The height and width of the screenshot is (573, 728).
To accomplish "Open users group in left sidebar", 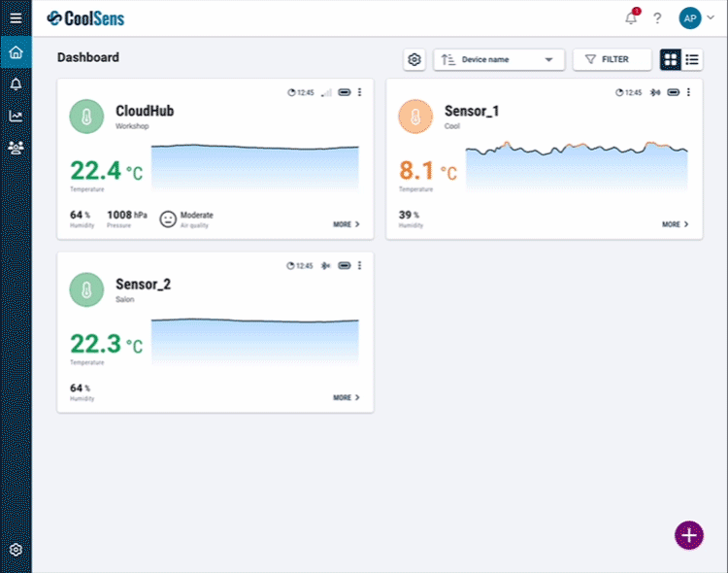I will [x=16, y=148].
